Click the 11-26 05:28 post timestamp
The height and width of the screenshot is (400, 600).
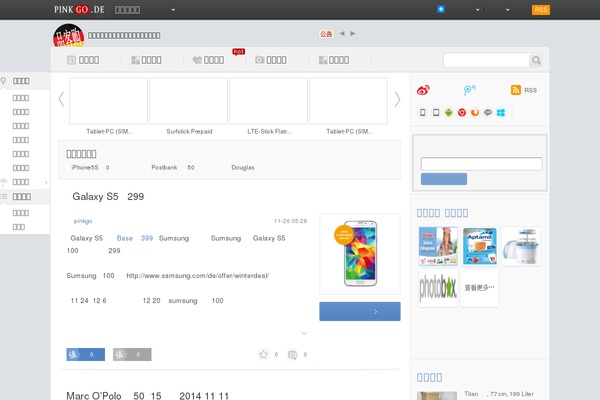point(290,221)
